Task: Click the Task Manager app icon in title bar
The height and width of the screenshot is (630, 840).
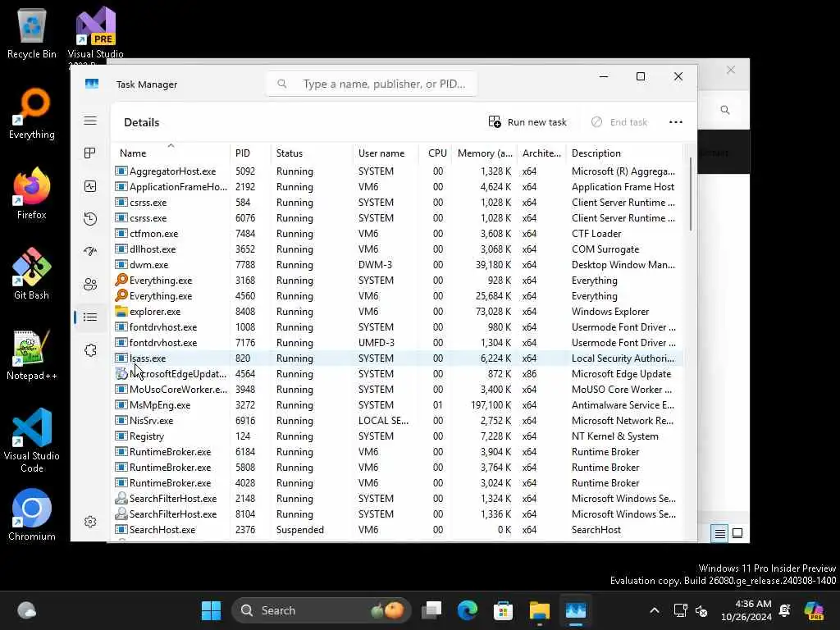Action: click(92, 84)
